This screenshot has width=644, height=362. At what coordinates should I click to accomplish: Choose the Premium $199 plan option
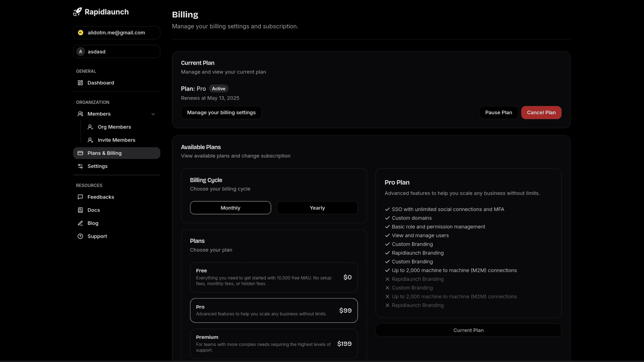[274, 344]
